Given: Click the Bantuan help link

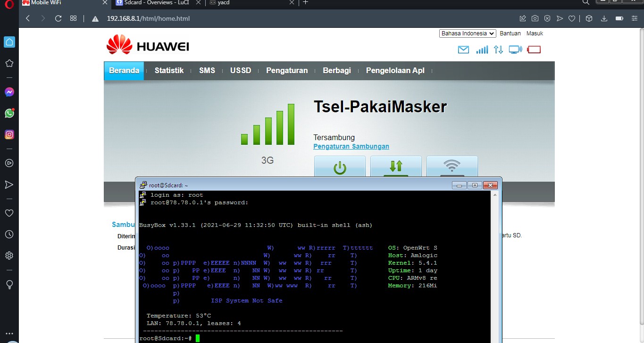Looking at the screenshot, I should pyautogui.click(x=510, y=33).
